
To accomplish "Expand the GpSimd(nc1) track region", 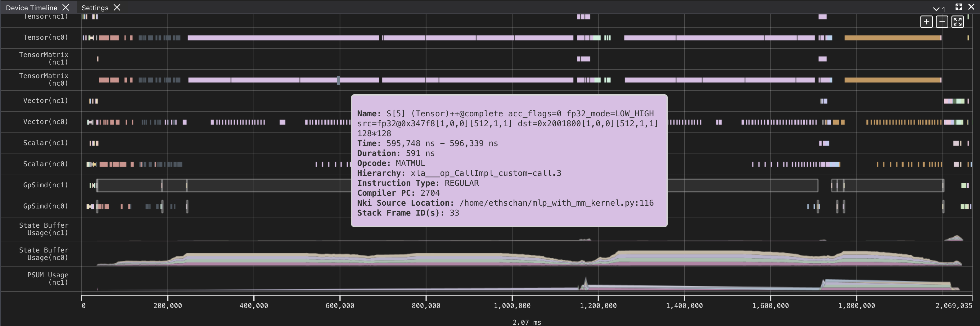I will coord(45,185).
